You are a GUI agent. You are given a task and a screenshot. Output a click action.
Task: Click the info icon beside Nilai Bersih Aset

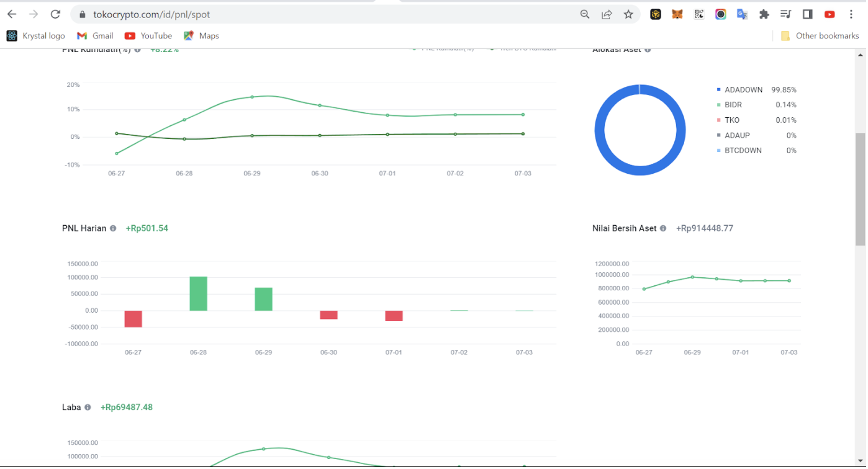point(663,228)
